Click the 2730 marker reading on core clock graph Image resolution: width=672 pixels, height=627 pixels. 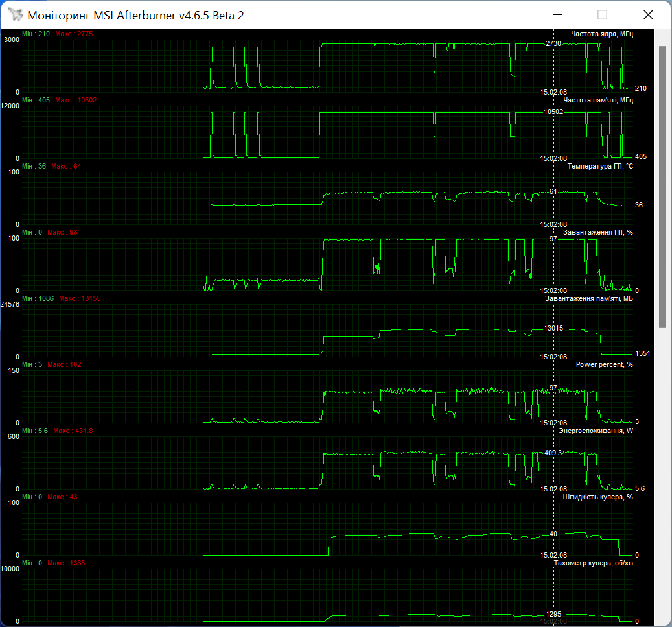(553, 43)
